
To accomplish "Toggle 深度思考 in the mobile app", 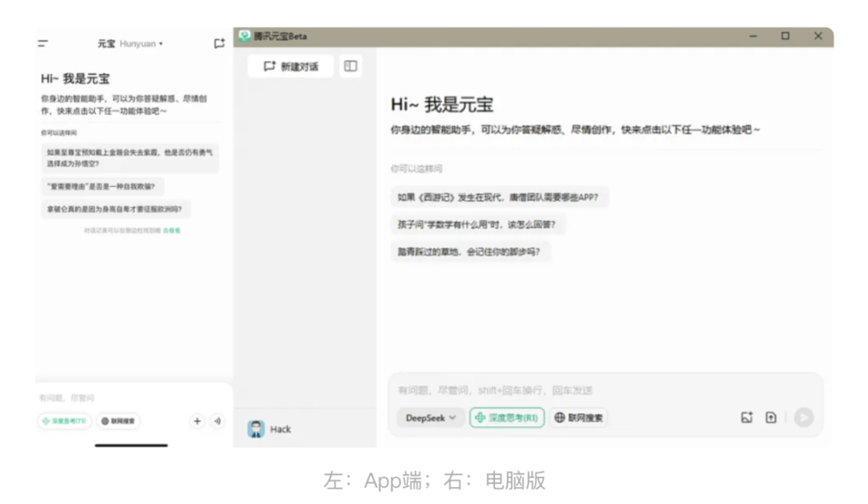I will (64, 421).
